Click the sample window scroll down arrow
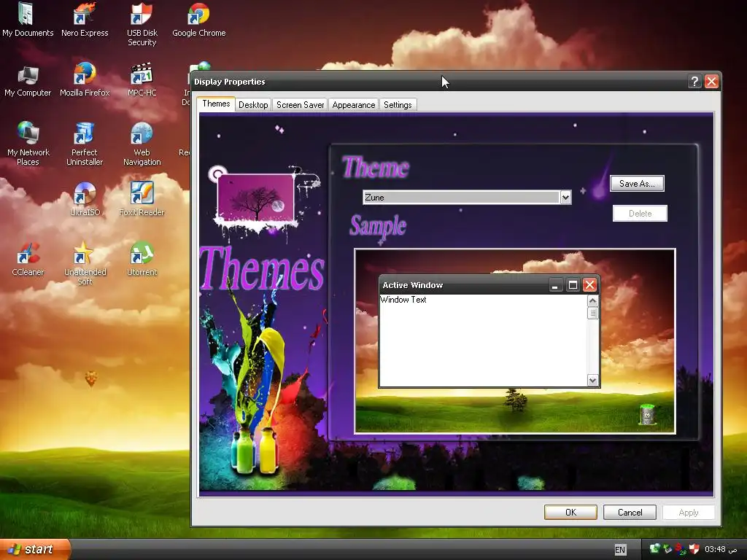747x560 pixels. click(592, 380)
